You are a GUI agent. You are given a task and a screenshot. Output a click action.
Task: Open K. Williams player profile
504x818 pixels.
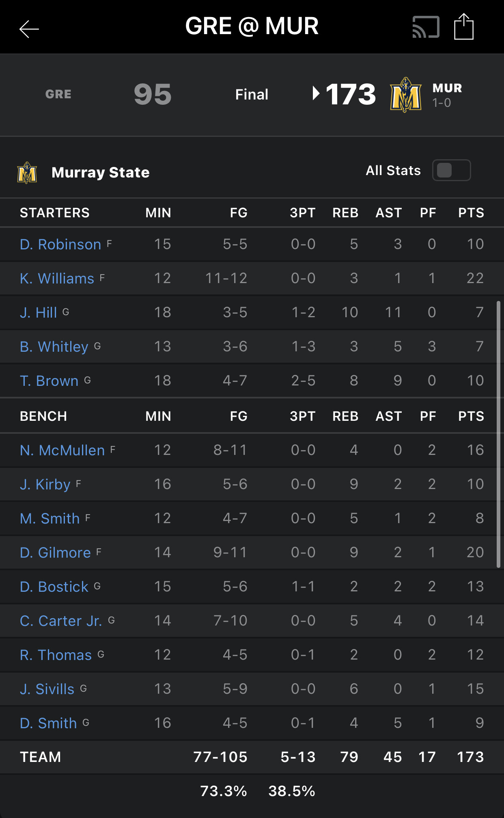pyautogui.click(x=57, y=279)
